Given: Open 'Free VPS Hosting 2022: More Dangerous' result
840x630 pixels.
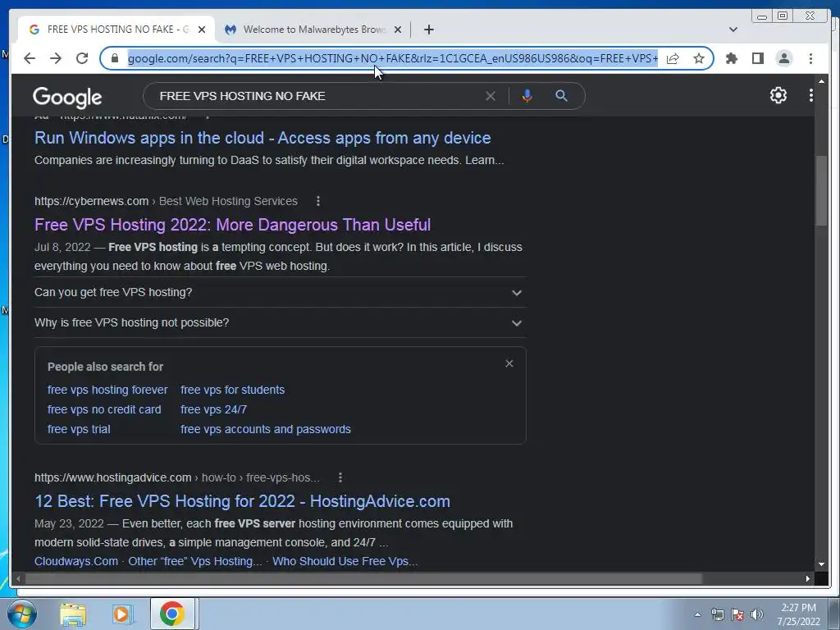Looking at the screenshot, I should [232, 225].
